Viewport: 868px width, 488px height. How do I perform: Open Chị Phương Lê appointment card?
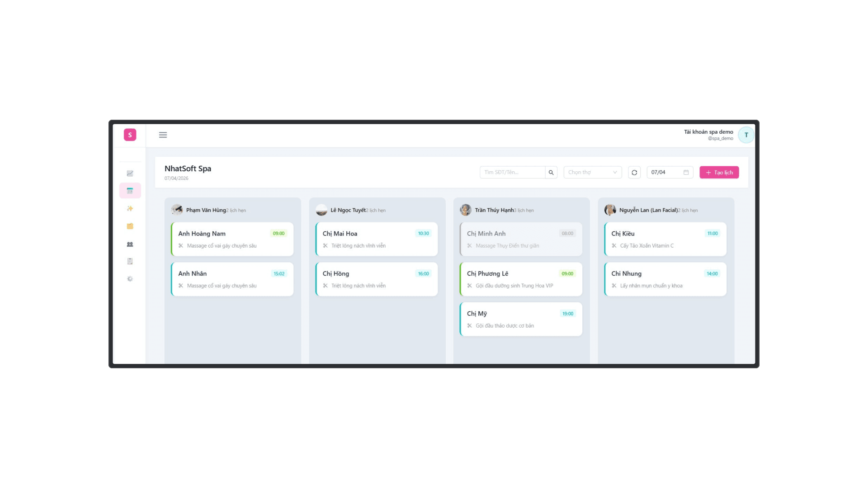coord(521,279)
